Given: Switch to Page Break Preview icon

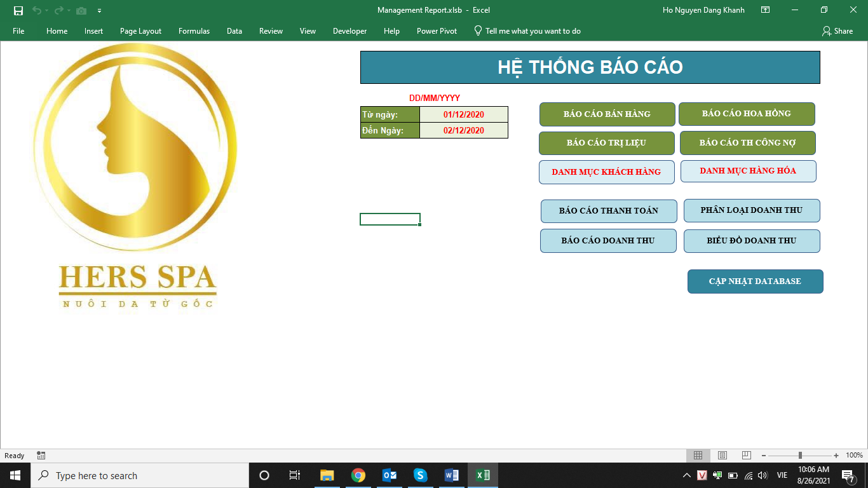Looking at the screenshot, I should (x=747, y=456).
